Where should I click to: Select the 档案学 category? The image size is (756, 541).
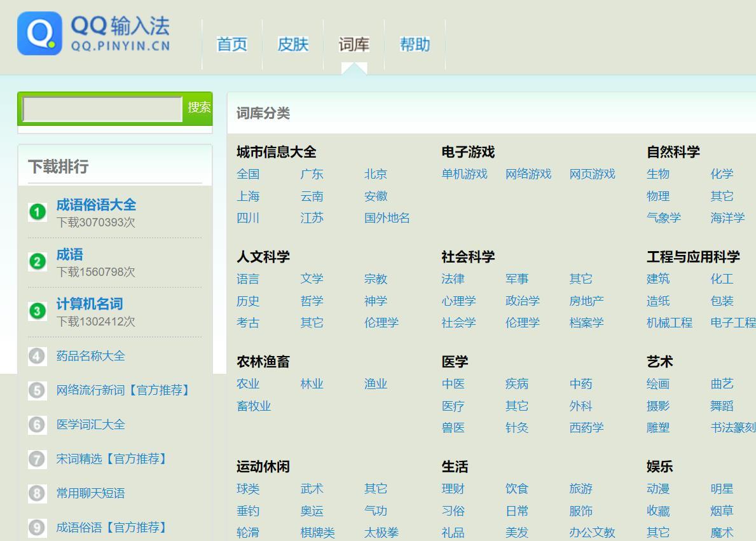tap(587, 323)
